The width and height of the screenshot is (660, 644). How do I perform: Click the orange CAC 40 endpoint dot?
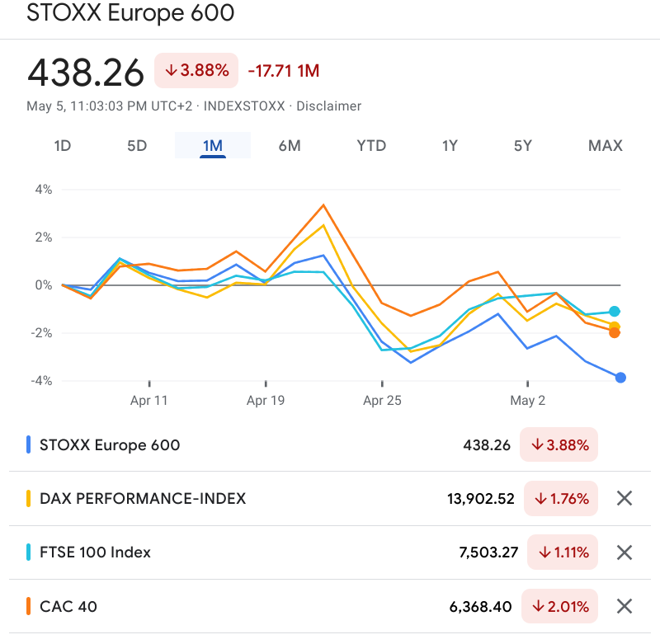point(614,333)
